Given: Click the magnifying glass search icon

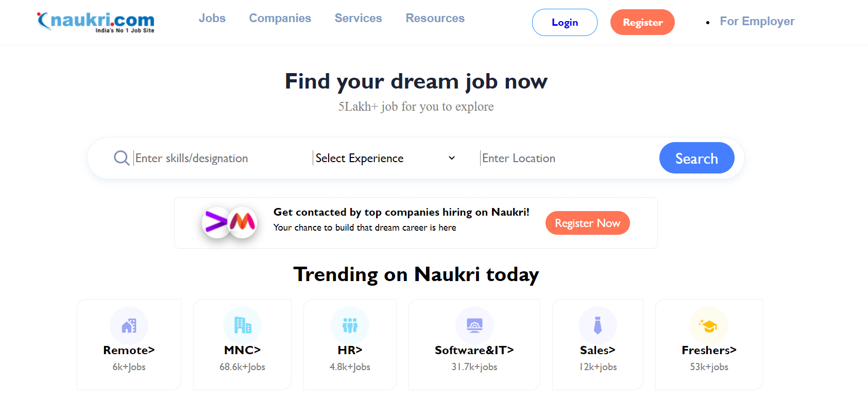Looking at the screenshot, I should pos(122,158).
